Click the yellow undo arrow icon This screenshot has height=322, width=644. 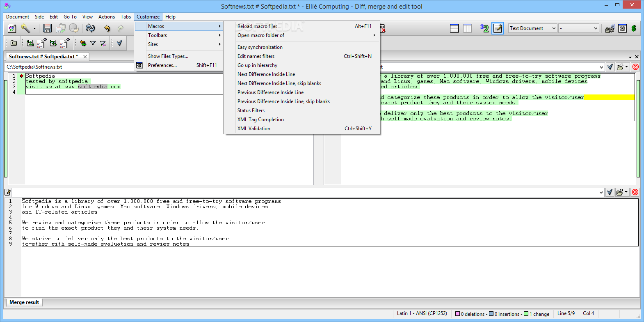107,28
